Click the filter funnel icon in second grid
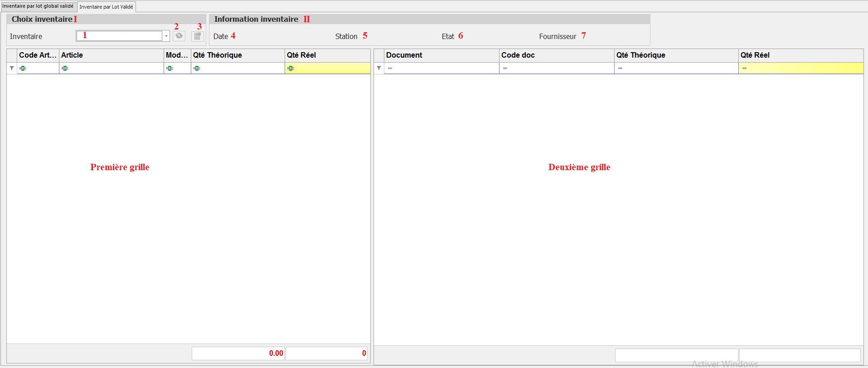The width and height of the screenshot is (868, 368). (x=379, y=68)
